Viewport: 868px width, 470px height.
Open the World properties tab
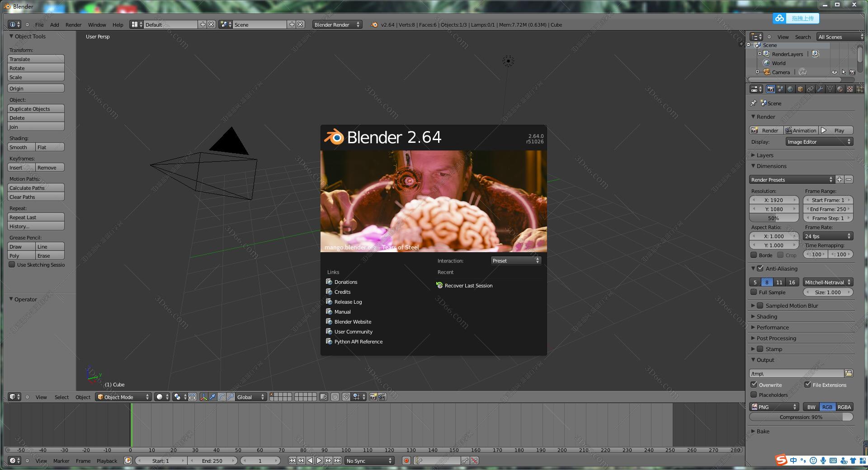tap(790, 89)
